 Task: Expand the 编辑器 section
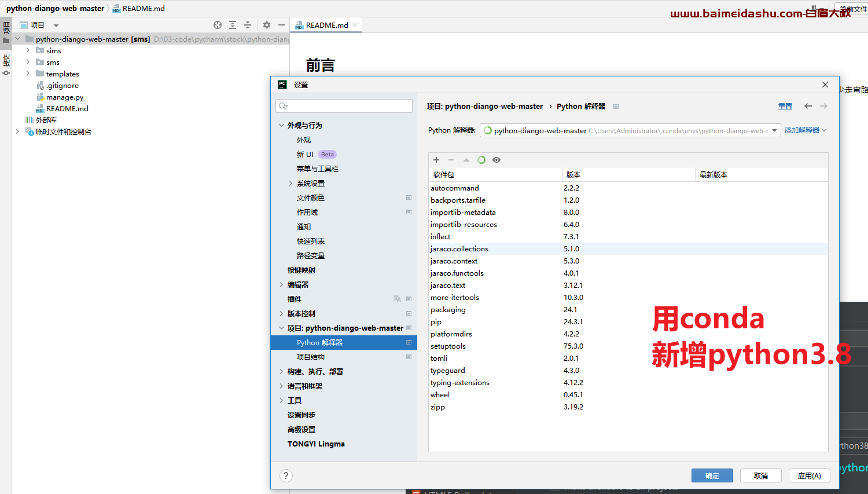point(281,284)
